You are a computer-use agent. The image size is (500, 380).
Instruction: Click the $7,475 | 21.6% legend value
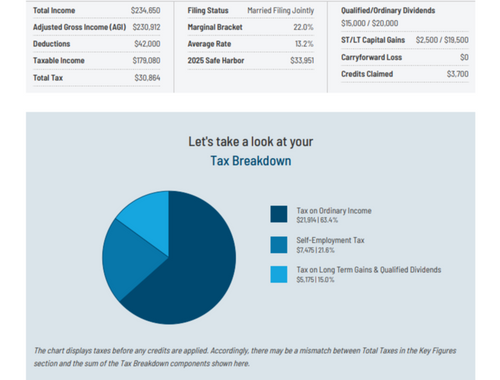coord(315,250)
